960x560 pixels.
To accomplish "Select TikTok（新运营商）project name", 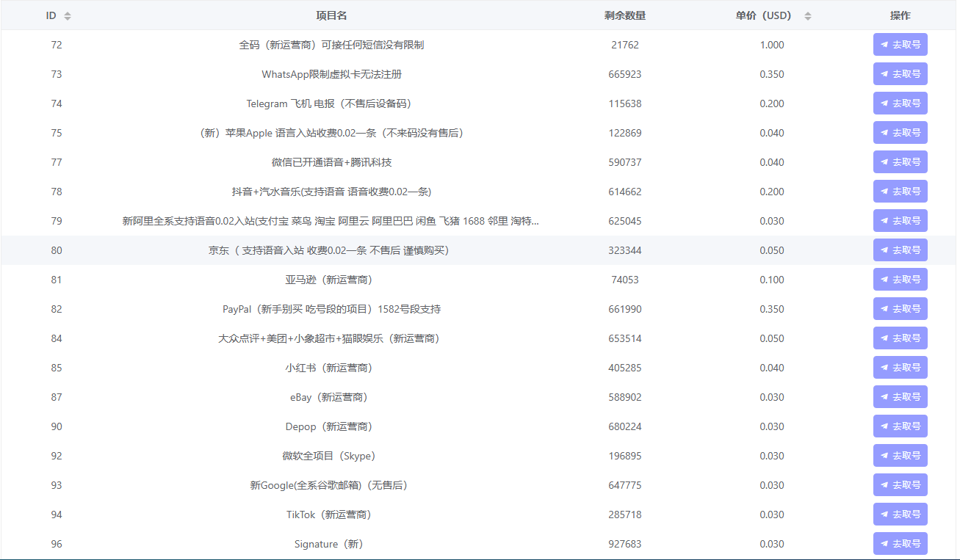I will [331, 514].
